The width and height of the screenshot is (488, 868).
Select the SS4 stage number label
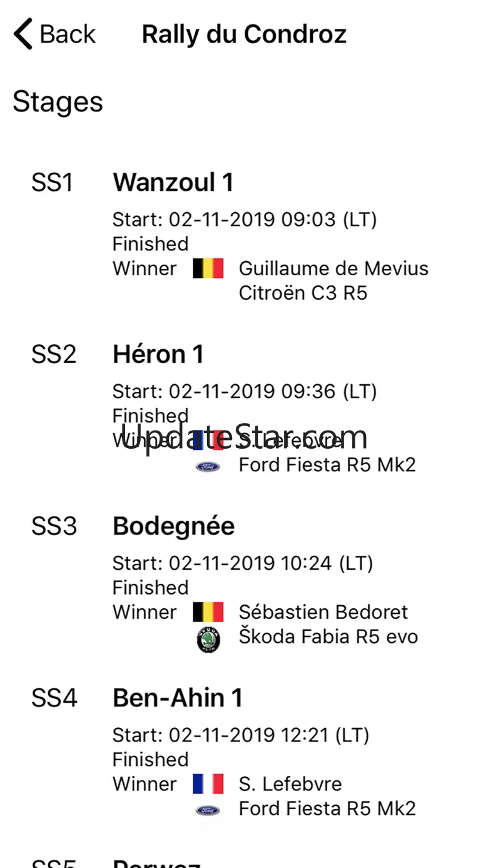point(54,698)
